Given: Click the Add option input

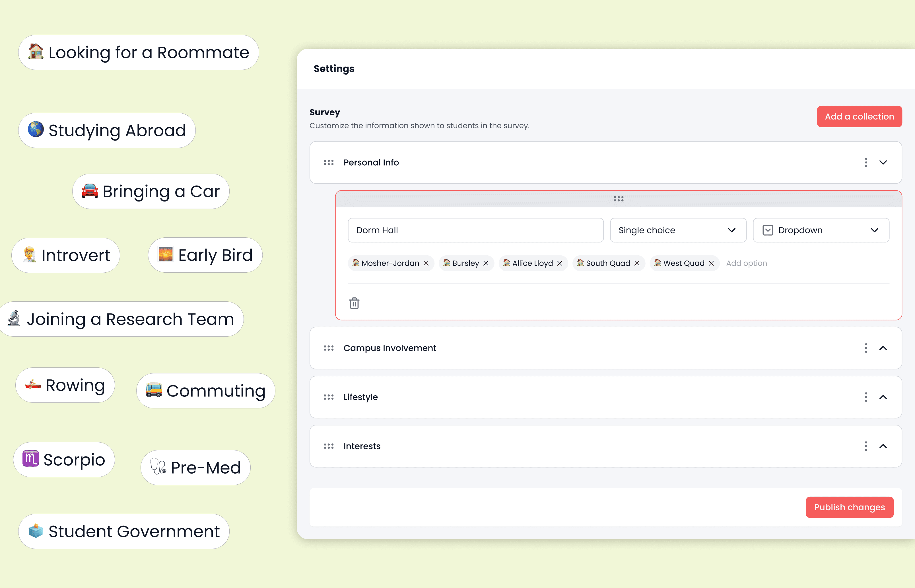Looking at the screenshot, I should pyautogui.click(x=746, y=264).
